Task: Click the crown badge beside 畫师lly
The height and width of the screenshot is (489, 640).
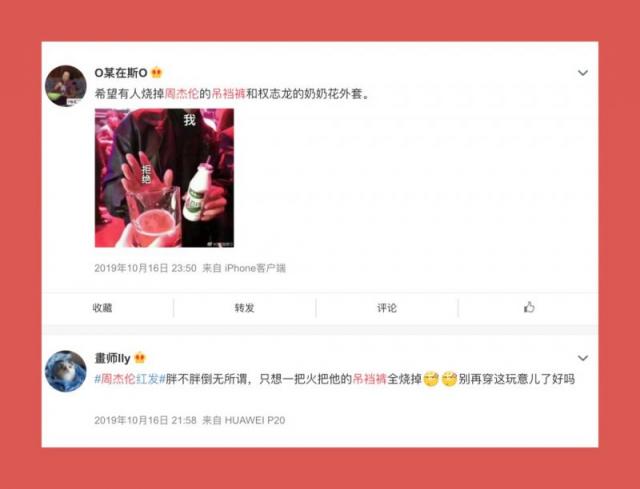Action: coord(140,358)
